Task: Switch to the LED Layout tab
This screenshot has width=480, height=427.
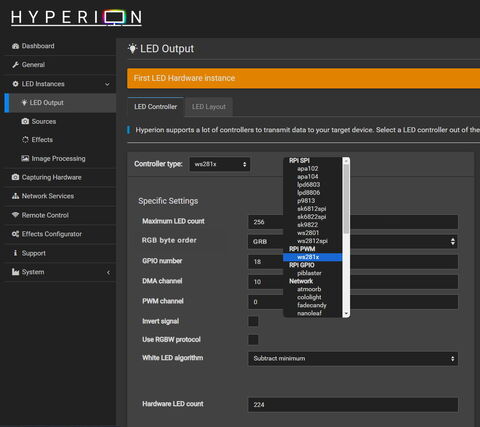Action: 209,107
